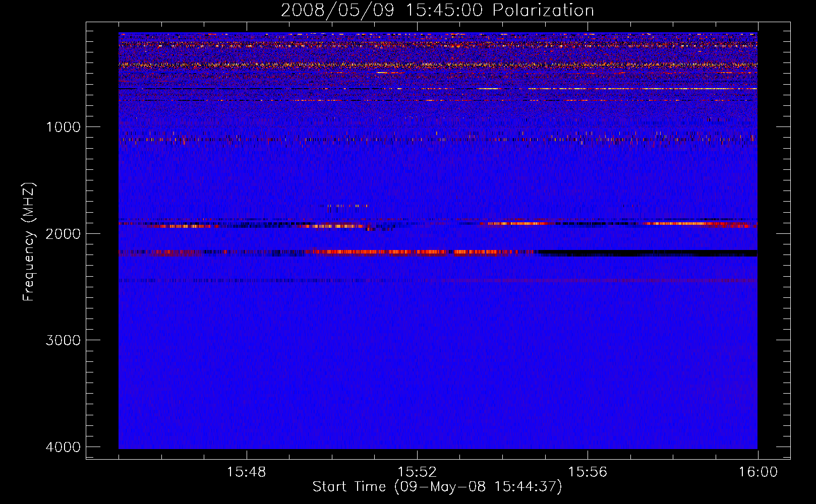Click the short dashed segment near 1750 MHz
816x504 pixels.
coord(344,206)
